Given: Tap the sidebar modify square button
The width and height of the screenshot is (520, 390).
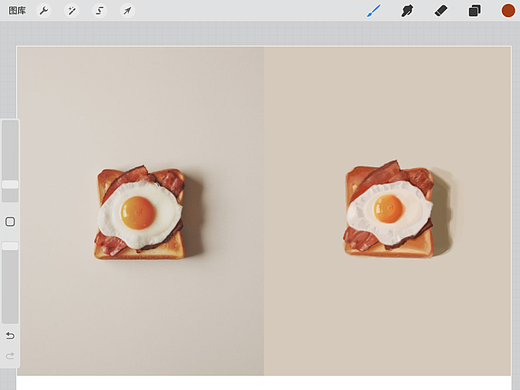Looking at the screenshot, I should click(10, 222).
